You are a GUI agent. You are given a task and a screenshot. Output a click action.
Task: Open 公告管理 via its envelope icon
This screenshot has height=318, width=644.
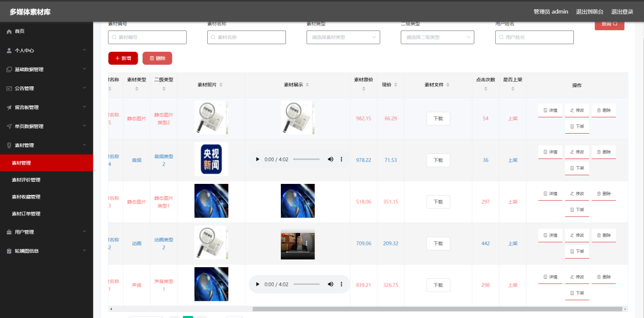(x=8, y=88)
